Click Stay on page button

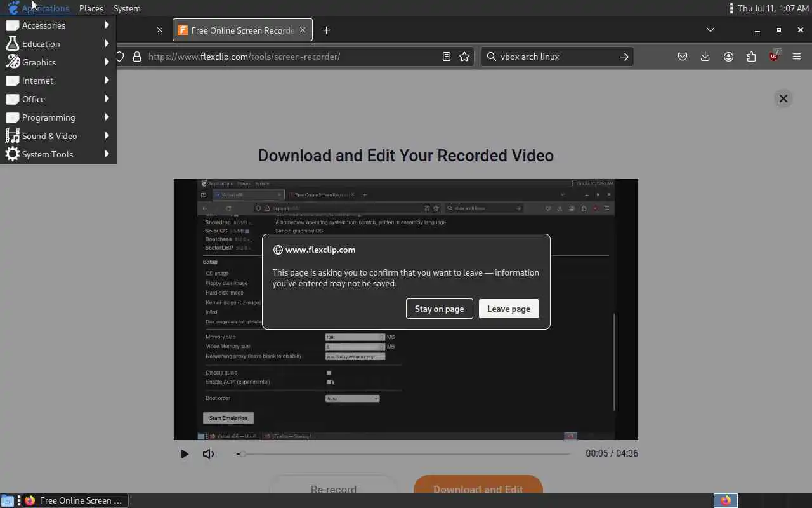pos(440,309)
